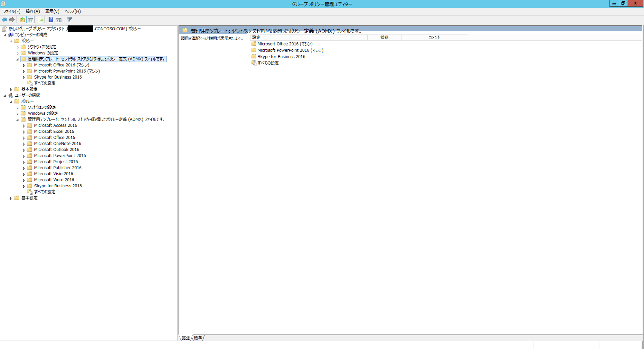Image resolution: width=644 pixels, height=349 pixels.
Task: Expand the Windows の設定 node under user policies
Action: pyautogui.click(x=17, y=114)
